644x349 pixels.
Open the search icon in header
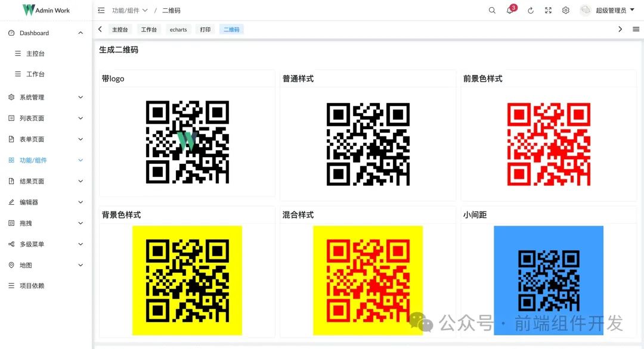(491, 10)
